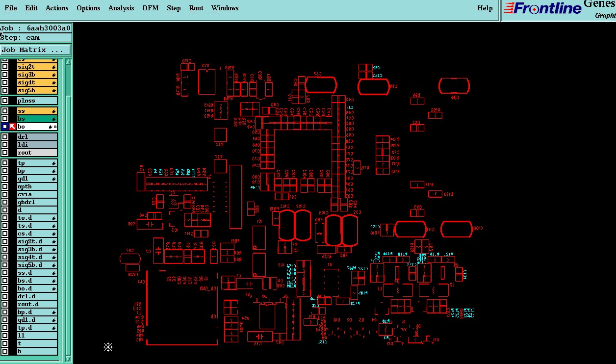Enable the sig2t layer checkbox
Image resolution: width=616 pixels, height=364 pixels.
coord(5,67)
